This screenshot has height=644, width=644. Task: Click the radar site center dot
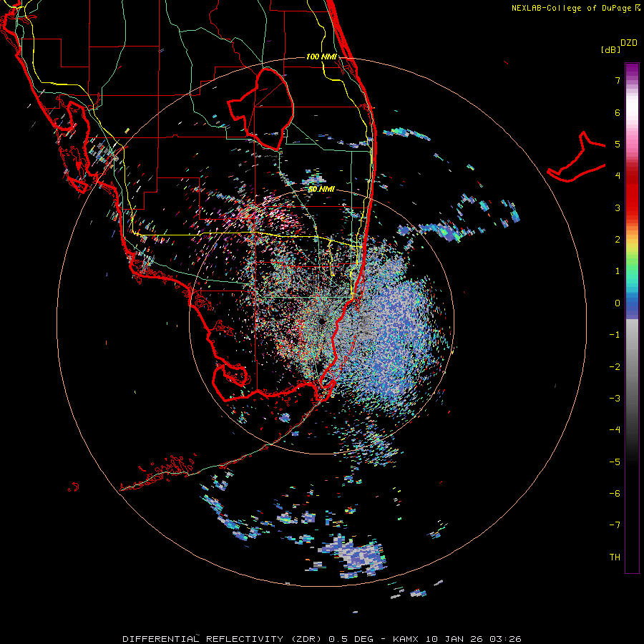pyautogui.click(x=322, y=321)
